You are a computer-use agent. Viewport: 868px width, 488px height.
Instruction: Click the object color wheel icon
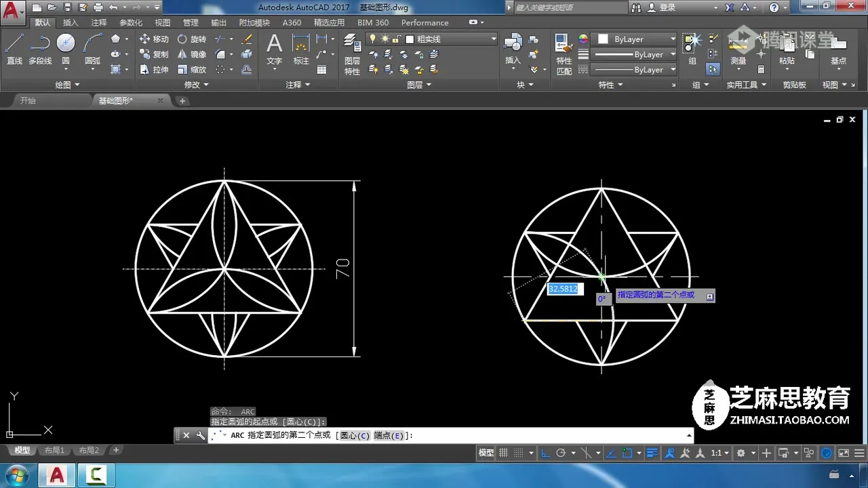pos(583,39)
